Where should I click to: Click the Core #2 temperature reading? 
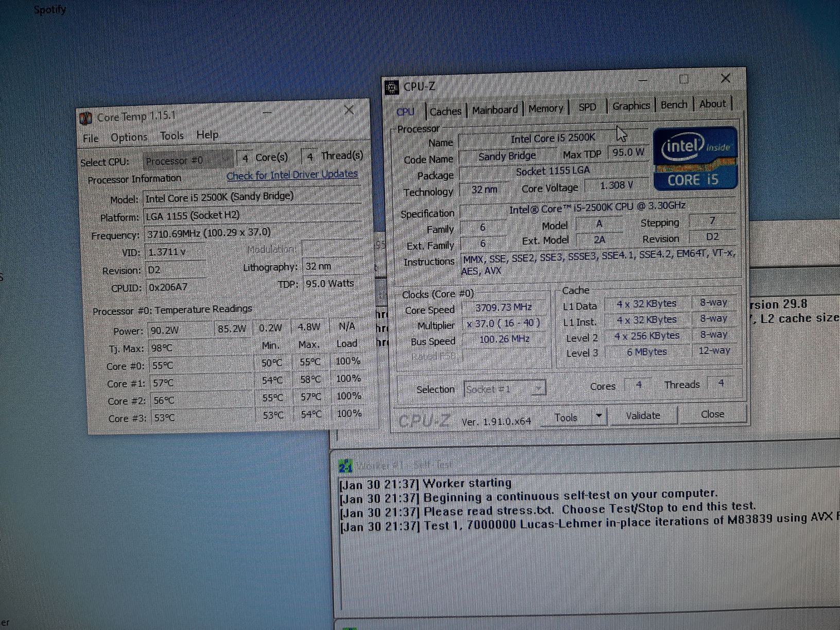(x=202, y=400)
